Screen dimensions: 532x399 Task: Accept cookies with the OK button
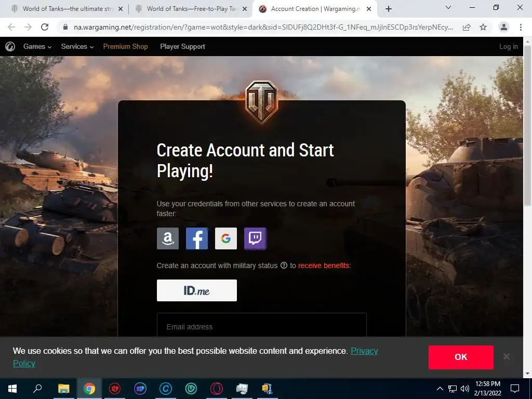coord(461,357)
